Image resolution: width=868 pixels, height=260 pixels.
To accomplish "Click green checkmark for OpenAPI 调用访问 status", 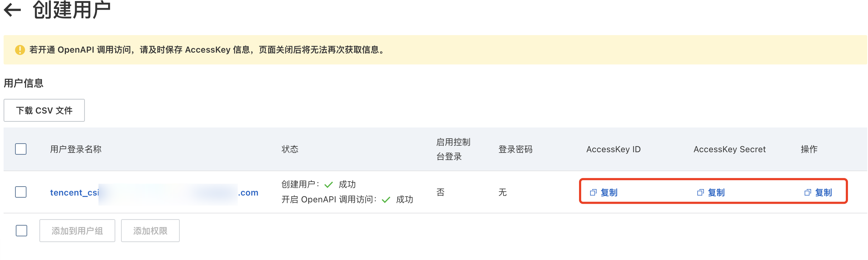I will click(x=386, y=200).
